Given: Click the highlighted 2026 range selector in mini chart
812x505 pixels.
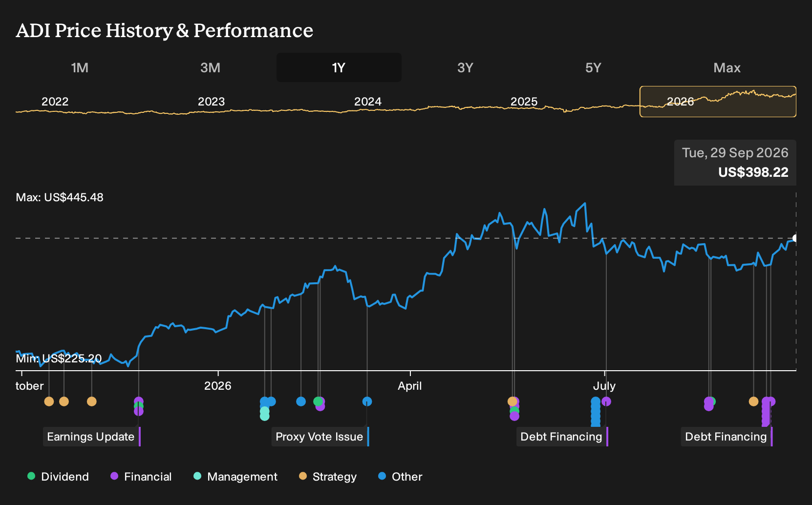Looking at the screenshot, I should click(x=718, y=102).
